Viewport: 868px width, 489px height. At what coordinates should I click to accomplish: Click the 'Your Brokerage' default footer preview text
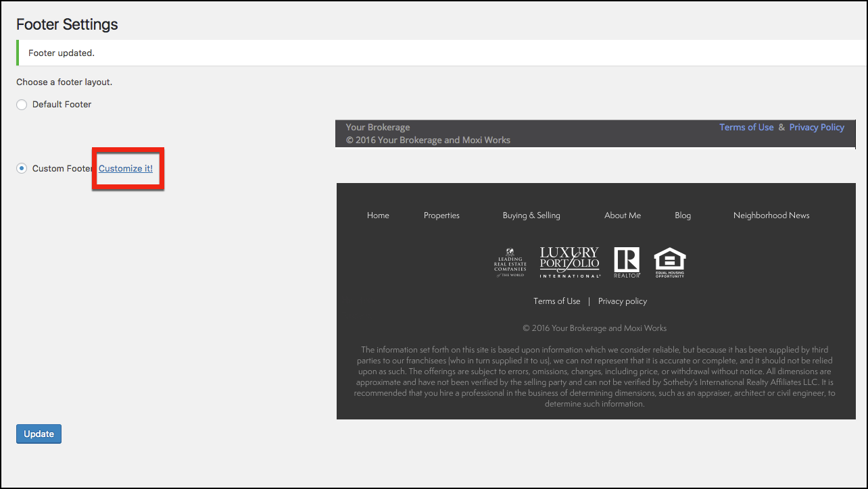(378, 127)
